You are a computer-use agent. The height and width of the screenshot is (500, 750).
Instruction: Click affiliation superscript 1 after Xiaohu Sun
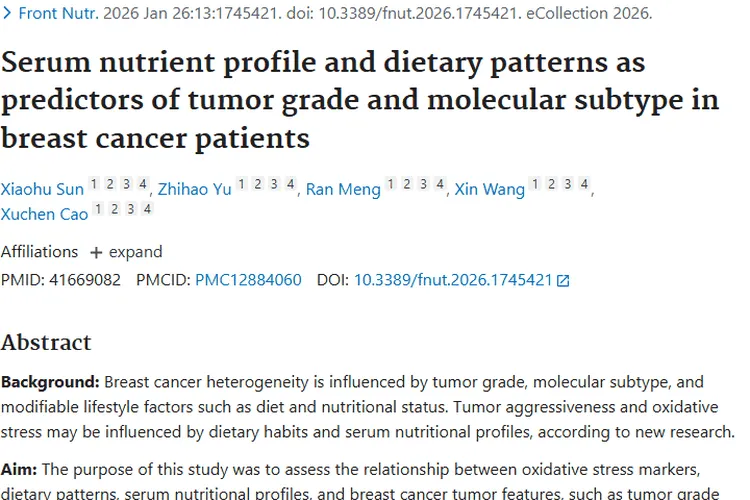coord(94,184)
